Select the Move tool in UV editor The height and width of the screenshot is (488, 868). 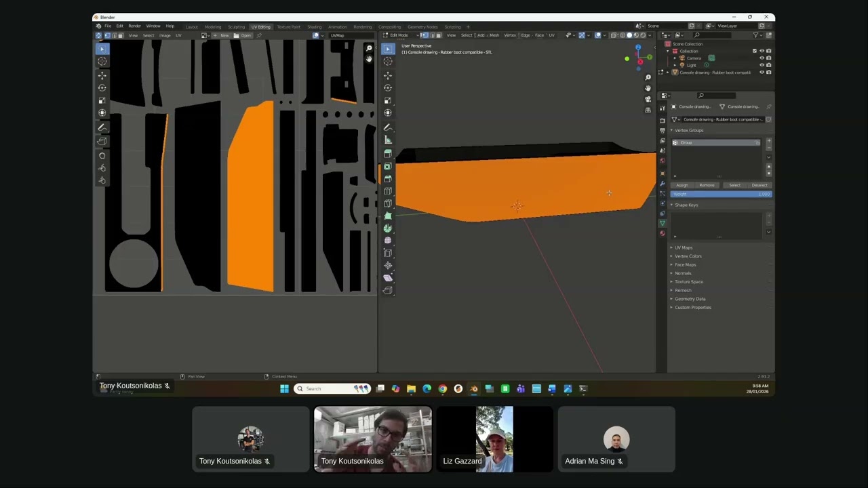(x=102, y=75)
